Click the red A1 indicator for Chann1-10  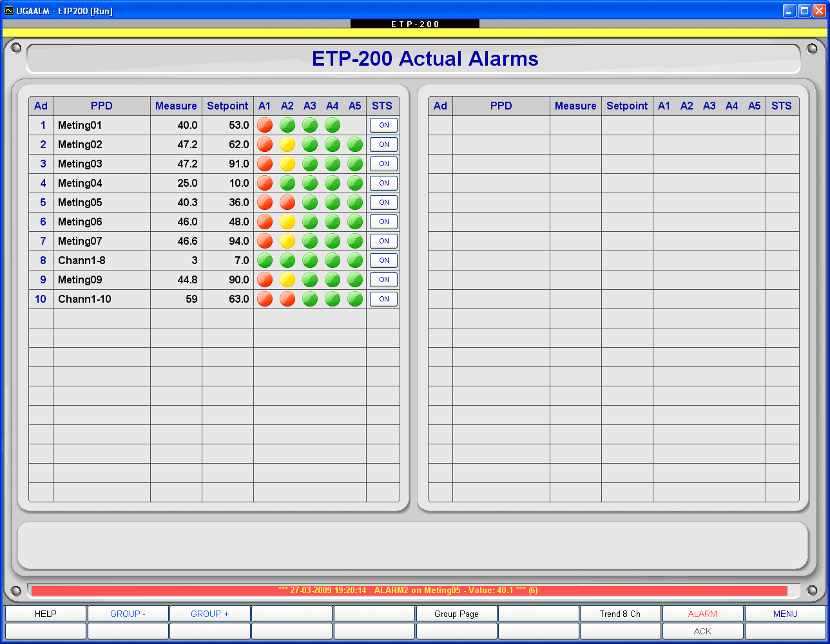[x=265, y=299]
